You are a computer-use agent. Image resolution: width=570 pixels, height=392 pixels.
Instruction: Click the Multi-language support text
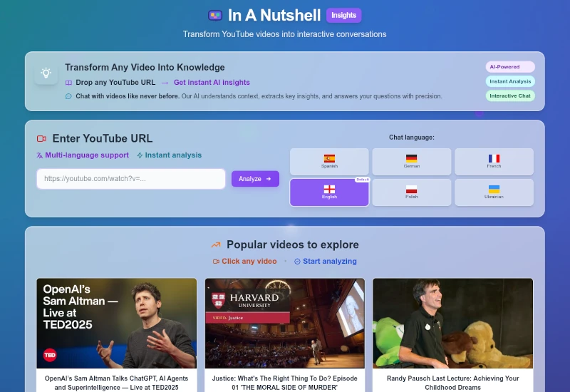click(87, 155)
